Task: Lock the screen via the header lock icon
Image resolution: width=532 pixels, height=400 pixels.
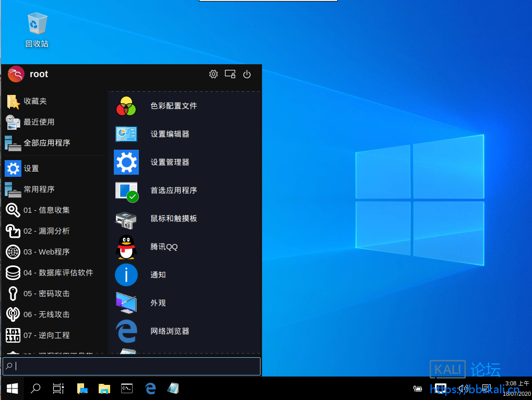Action: click(x=230, y=74)
